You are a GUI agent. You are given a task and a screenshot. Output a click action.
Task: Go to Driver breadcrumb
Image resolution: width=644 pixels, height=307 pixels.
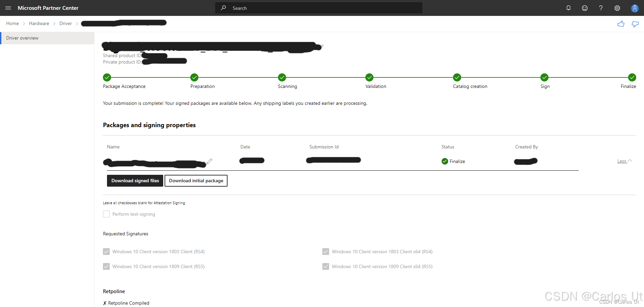pos(66,23)
